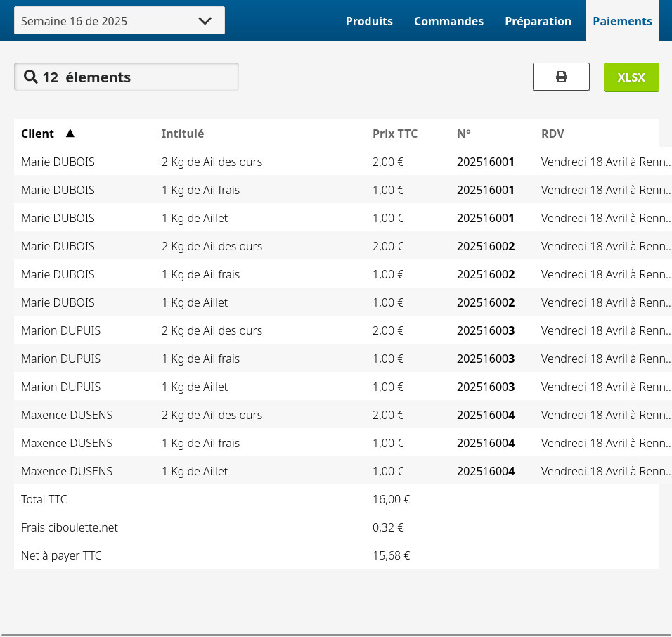Viewport: 672px width, 637px height.
Task: Click the Frais ciboulette.net label
Action: [x=70, y=528]
